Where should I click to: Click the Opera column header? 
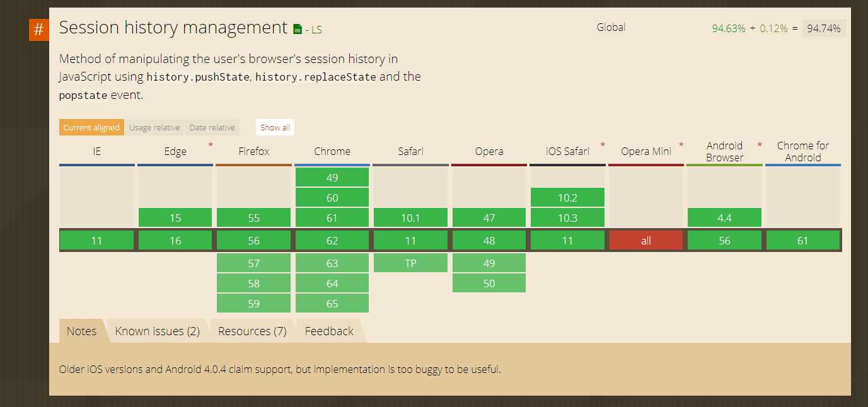pyautogui.click(x=489, y=151)
